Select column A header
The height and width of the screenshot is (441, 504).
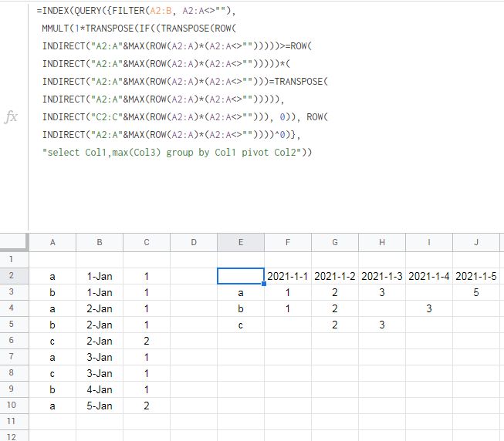(52, 242)
